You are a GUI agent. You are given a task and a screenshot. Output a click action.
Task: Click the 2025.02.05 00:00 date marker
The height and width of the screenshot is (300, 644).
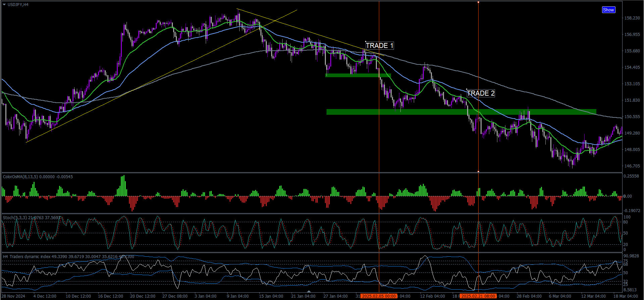(379, 296)
